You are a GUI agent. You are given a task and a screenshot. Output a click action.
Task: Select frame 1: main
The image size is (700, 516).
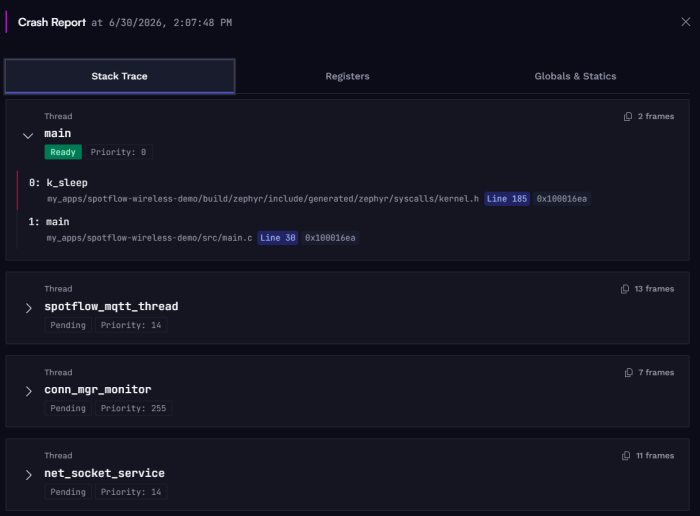point(49,222)
